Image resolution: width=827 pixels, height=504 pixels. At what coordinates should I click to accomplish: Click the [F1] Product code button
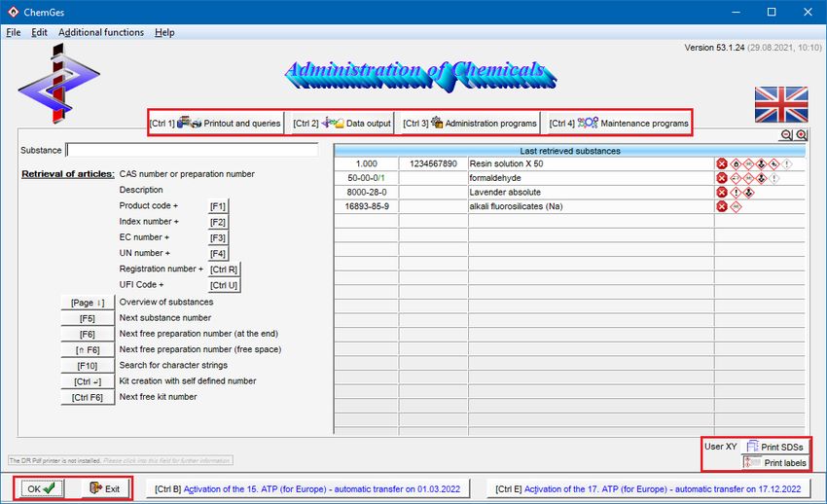pyautogui.click(x=218, y=206)
